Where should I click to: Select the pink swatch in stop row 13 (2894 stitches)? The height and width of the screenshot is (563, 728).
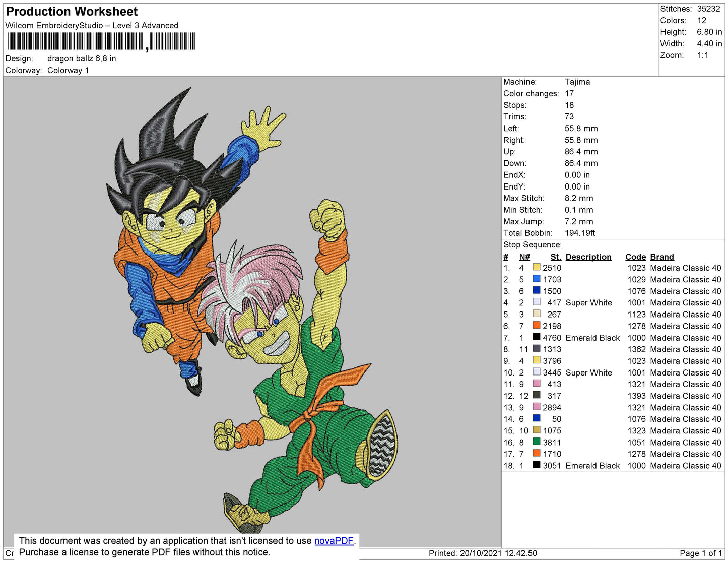[537, 407]
